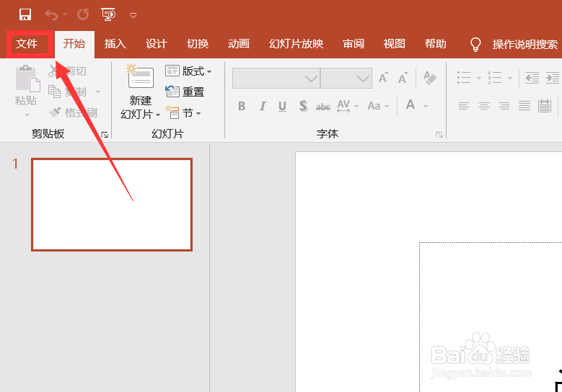562x392 pixels.
Task: Open the 字体 dialog launcher
Action: [439, 135]
